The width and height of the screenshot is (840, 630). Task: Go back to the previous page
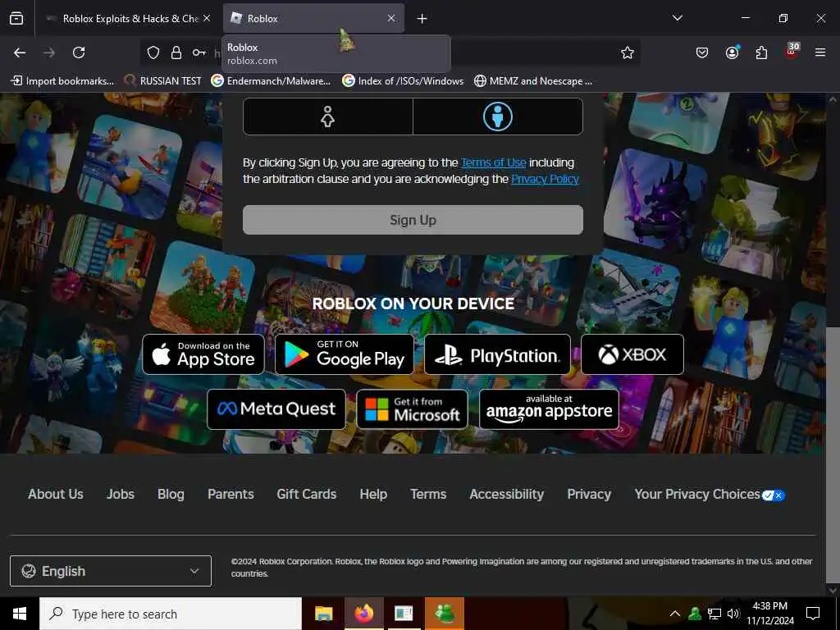coord(20,52)
